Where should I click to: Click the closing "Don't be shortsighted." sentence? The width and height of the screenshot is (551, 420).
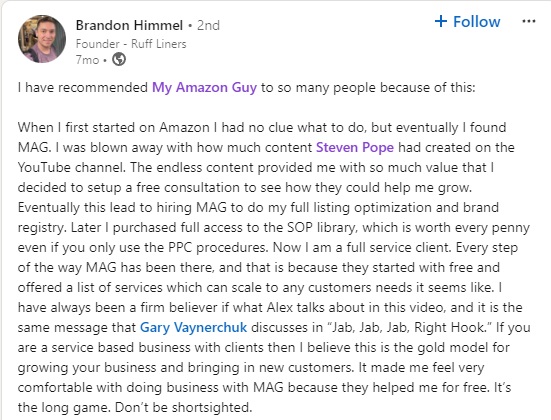click(x=184, y=407)
